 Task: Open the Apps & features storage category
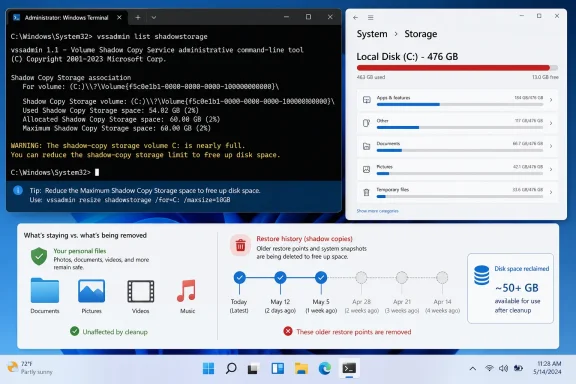coord(457,100)
